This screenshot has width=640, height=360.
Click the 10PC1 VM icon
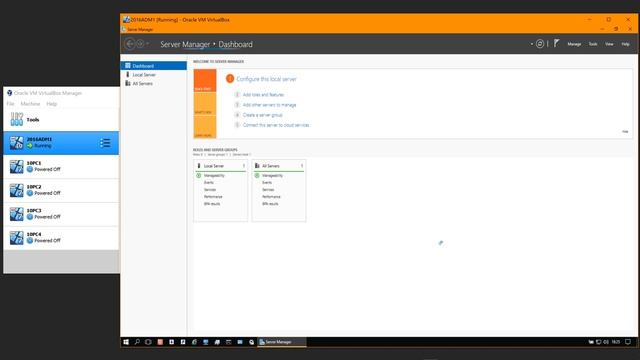pyautogui.click(x=17, y=167)
